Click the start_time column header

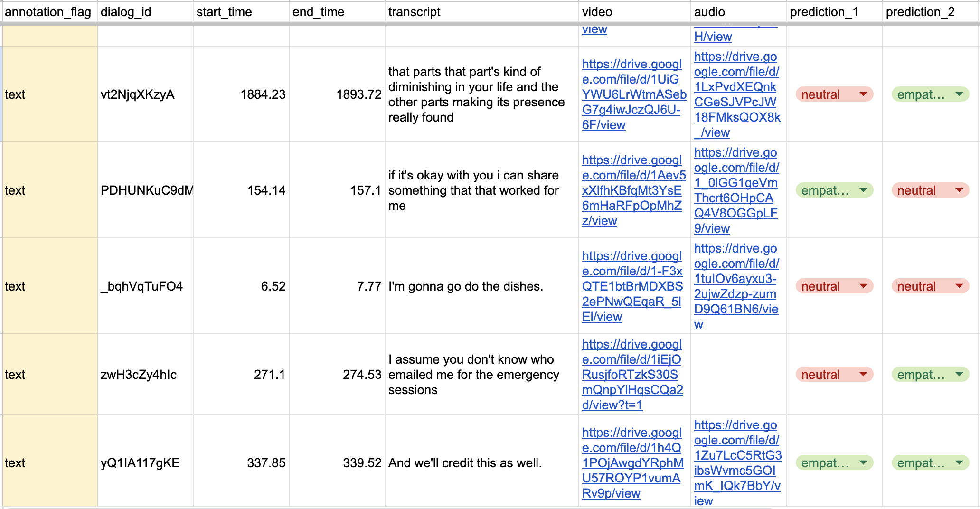coord(241,12)
